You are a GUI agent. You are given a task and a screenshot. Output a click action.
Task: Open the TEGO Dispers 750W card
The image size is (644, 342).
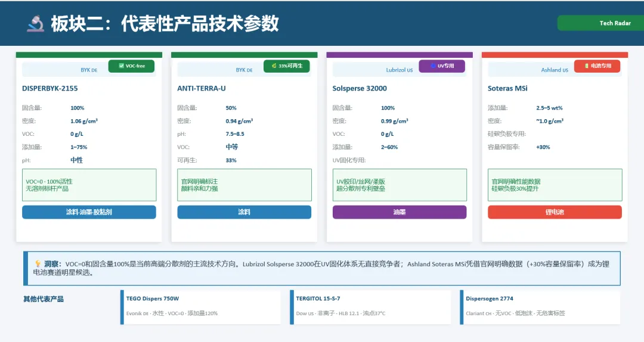[200, 307]
